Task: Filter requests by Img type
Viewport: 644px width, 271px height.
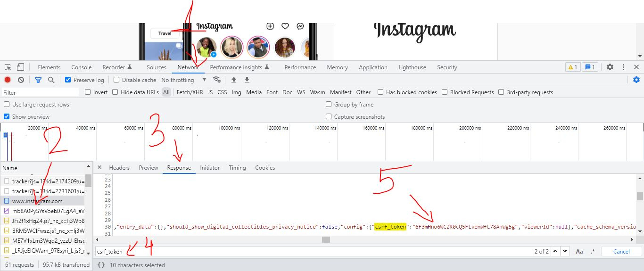Action: pyautogui.click(x=237, y=92)
